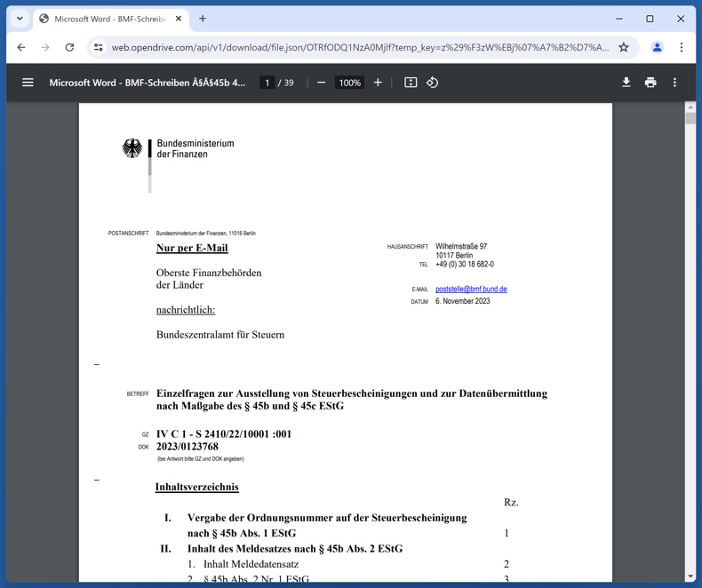Image resolution: width=702 pixels, height=588 pixels.
Task: View site information icon in address bar
Action: tap(98, 47)
